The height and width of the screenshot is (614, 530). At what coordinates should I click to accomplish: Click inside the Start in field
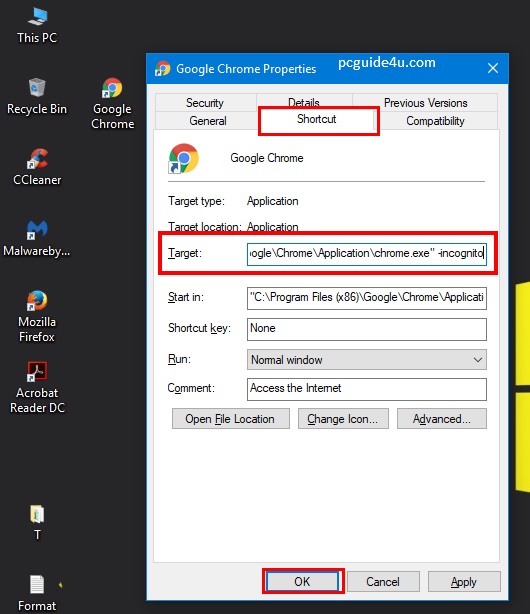(367, 298)
